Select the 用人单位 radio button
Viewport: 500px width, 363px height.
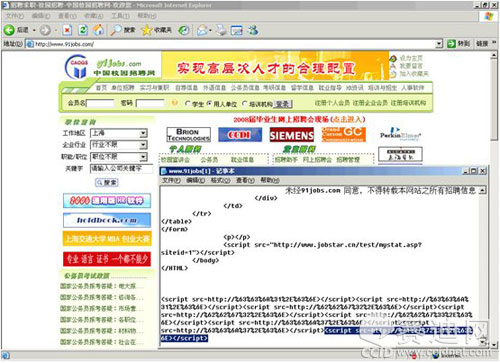pyautogui.click(x=209, y=104)
